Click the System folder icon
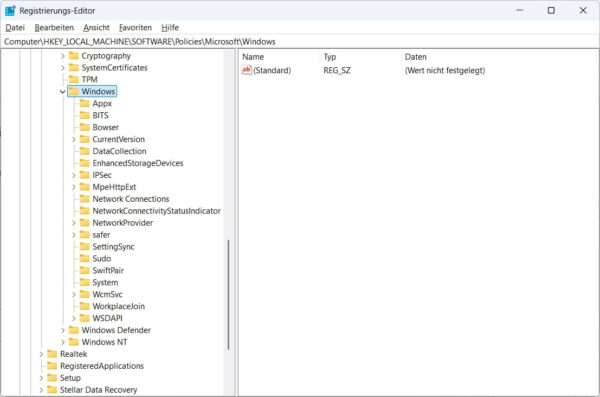This screenshot has height=397, width=600. coord(85,283)
